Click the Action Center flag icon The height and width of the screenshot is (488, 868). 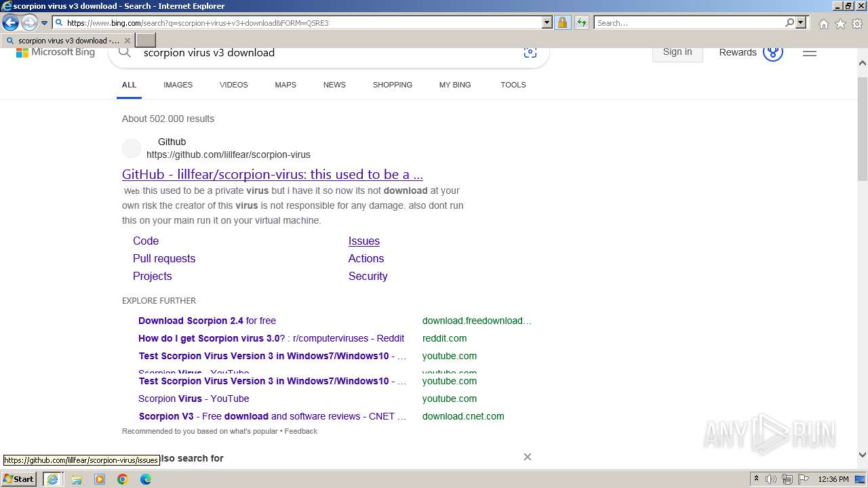coord(803,479)
